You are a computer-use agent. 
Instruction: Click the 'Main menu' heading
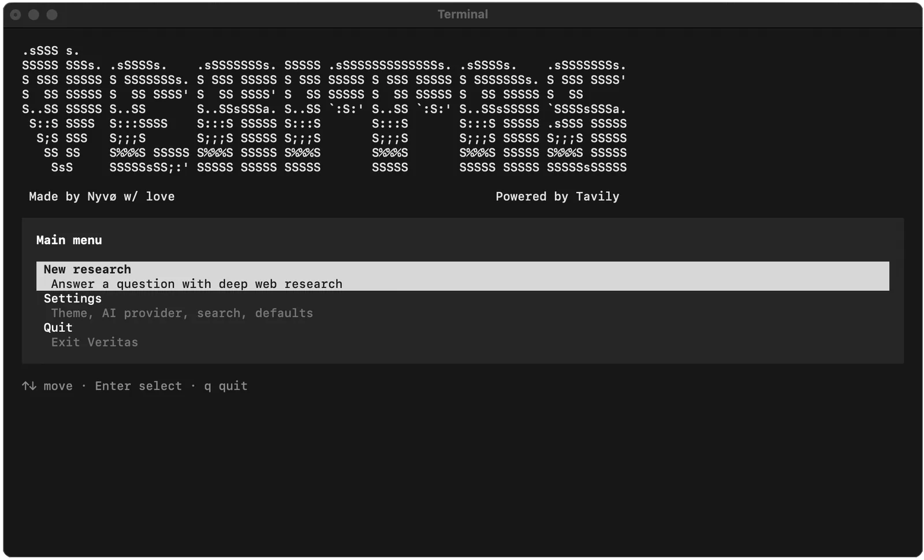coord(69,240)
